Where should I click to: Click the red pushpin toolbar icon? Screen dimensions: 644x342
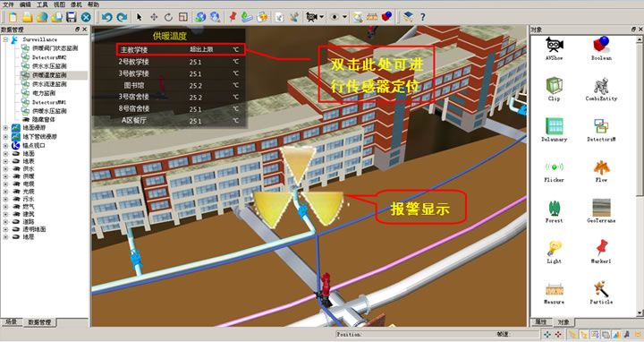point(233,17)
